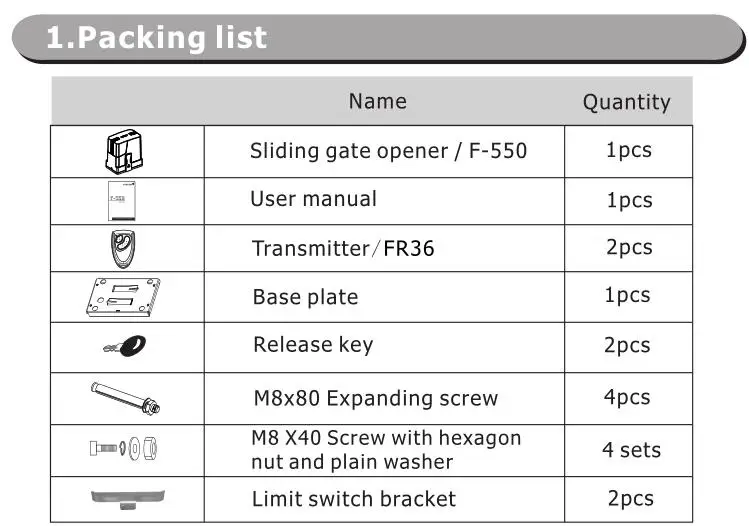This screenshot has height=526, width=749.
Task: Select the 'Sliding gate opener / F-550' text
Action: 388,151
